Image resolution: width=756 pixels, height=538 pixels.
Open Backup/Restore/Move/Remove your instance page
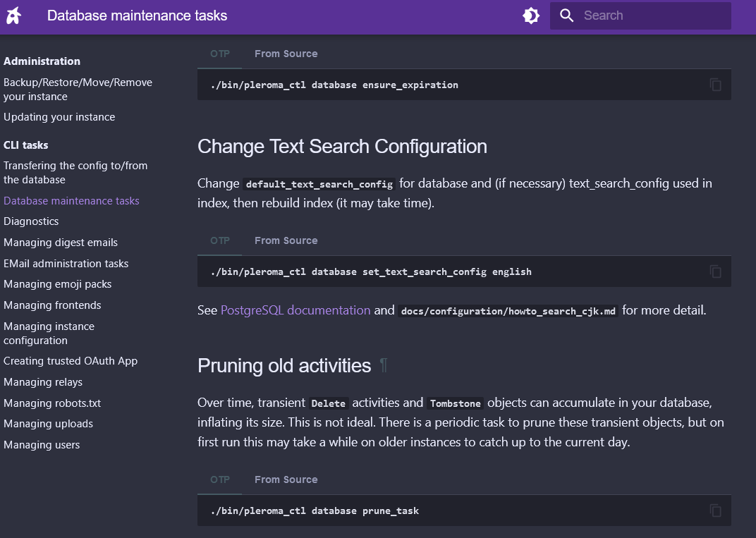(78, 89)
